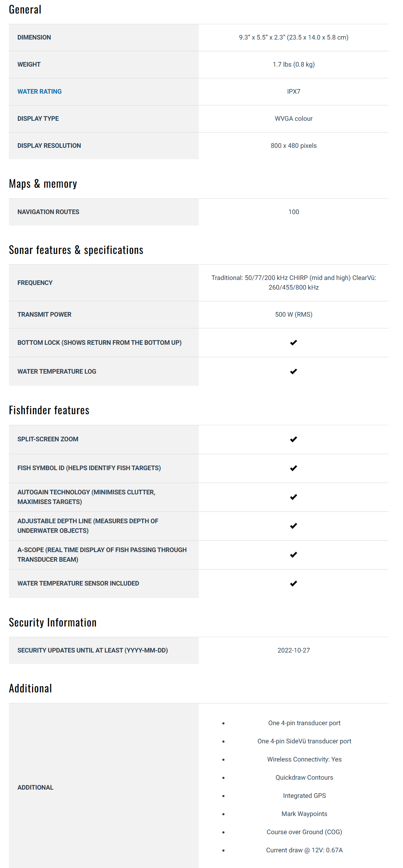Click the Split-Screen Zoom checkmark icon
This screenshot has height=868, width=403.
click(293, 439)
